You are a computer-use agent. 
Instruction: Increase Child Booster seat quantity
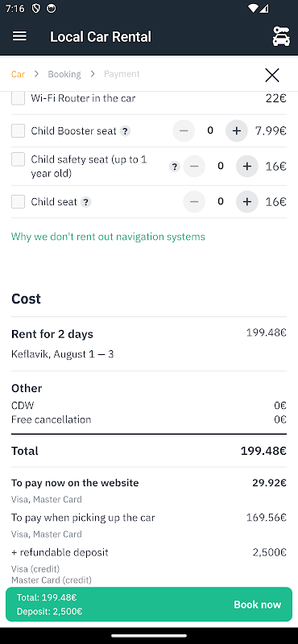pyautogui.click(x=236, y=130)
